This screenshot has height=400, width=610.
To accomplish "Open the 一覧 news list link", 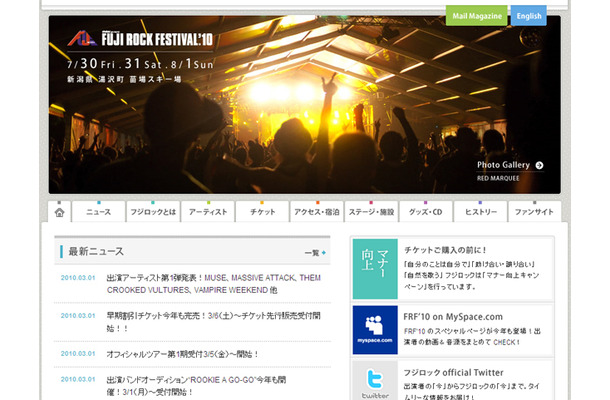I will point(315,253).
